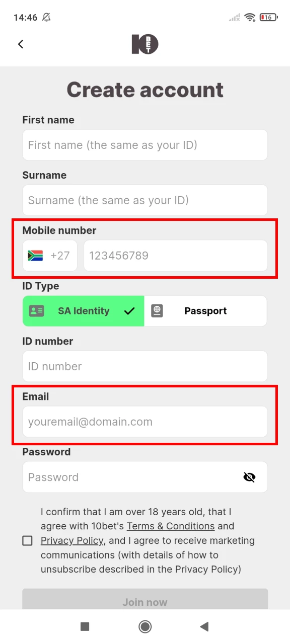The width and height of the screenshot is (290, 644).
Task: Click the 10bet logo at the top
Action: [145, 44]
